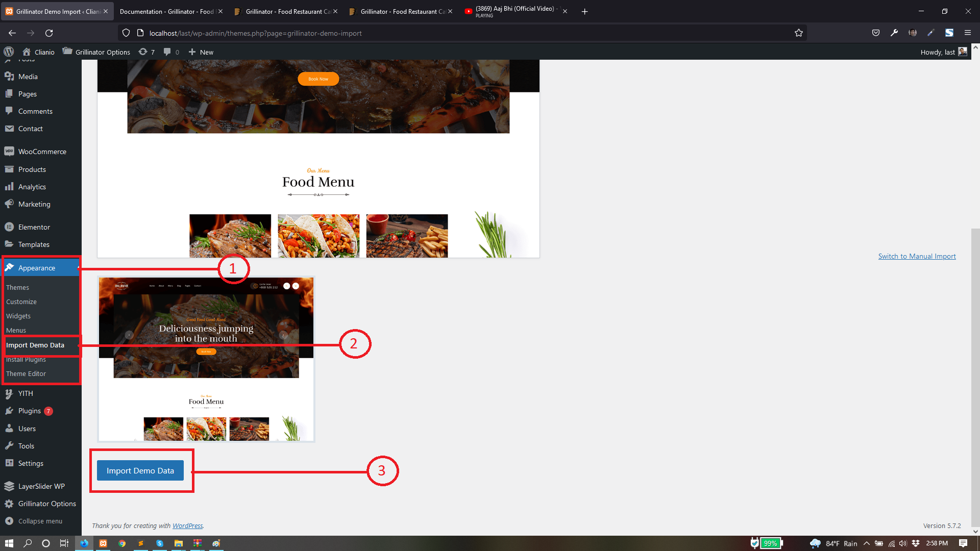Save to Pocket icon in toolbar
This screenshot has height=551, width=980.
876,33
